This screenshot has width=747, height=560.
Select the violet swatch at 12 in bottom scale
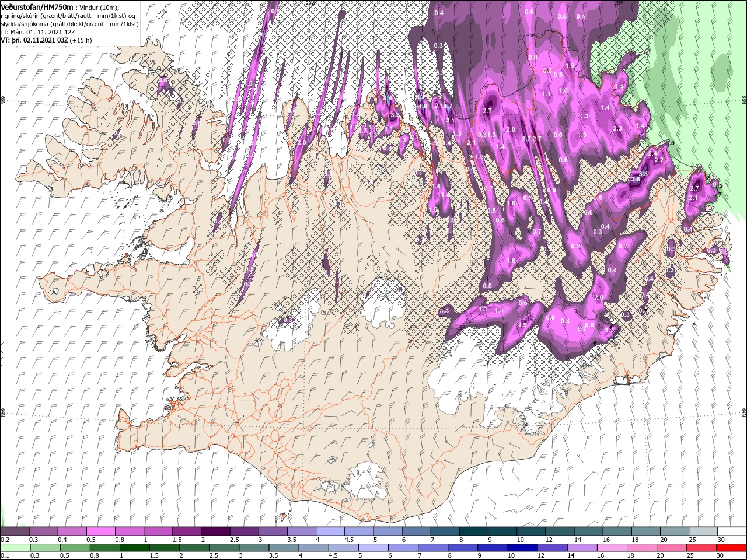[552, 548]
